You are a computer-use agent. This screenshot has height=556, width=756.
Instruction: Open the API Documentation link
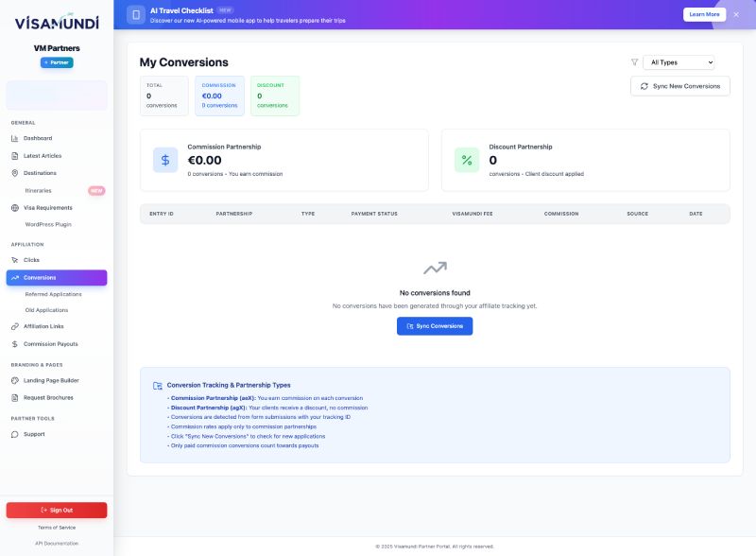(x=57, y=543)
